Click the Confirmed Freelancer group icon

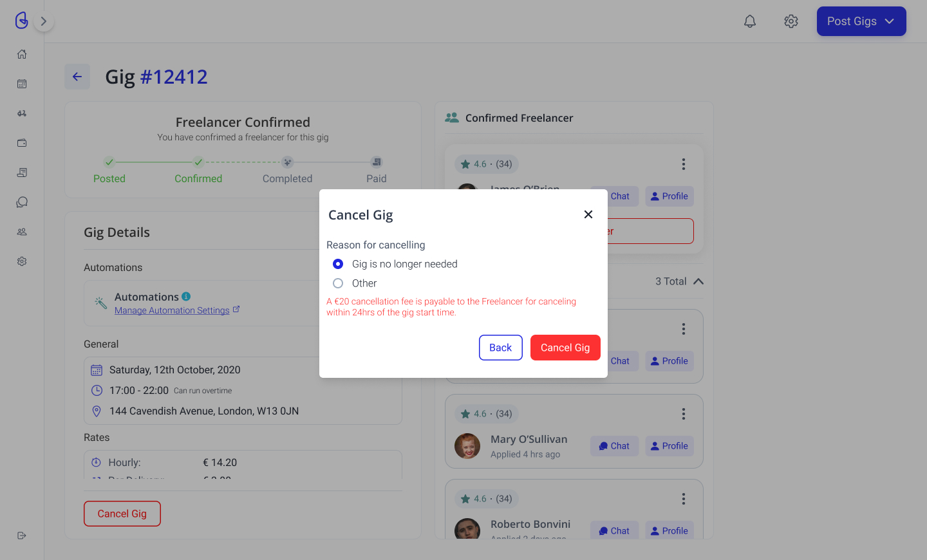[x=452, y=118]
